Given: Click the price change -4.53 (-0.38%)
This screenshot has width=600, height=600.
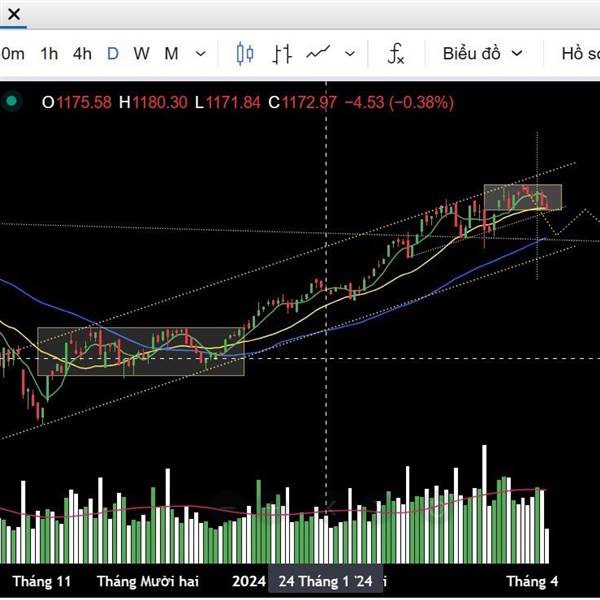Looking at the screenshot, I should (x=399, y=103).
